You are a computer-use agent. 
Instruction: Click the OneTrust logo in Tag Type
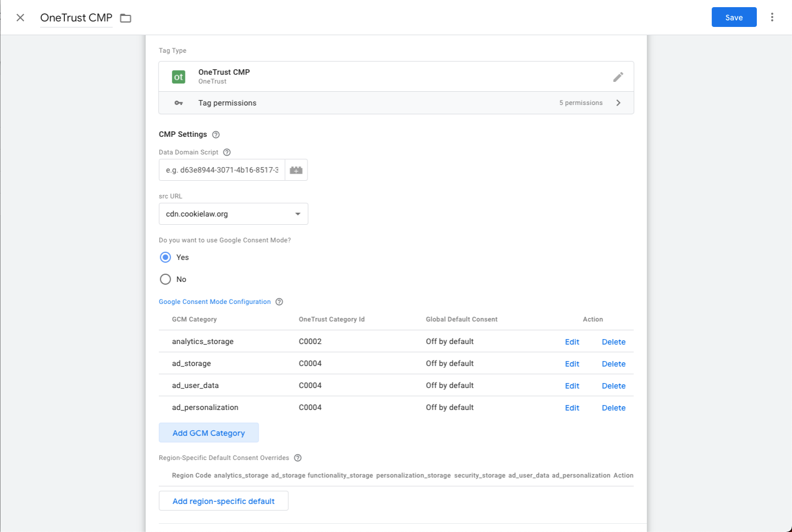click(178, 76)
